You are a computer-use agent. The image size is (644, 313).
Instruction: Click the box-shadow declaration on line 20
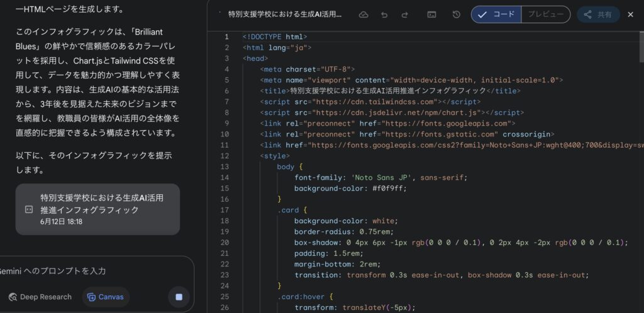[x=461, y=243]
